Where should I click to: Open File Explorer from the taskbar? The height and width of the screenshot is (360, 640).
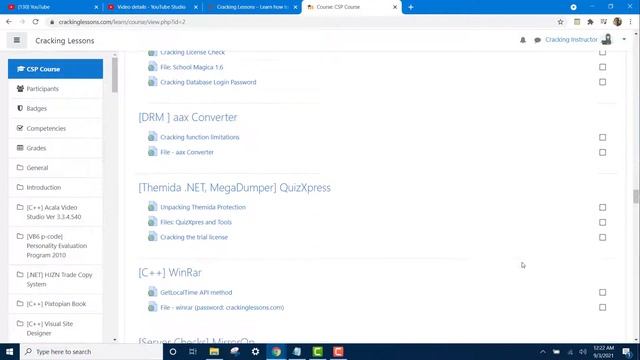click(214, 351)
